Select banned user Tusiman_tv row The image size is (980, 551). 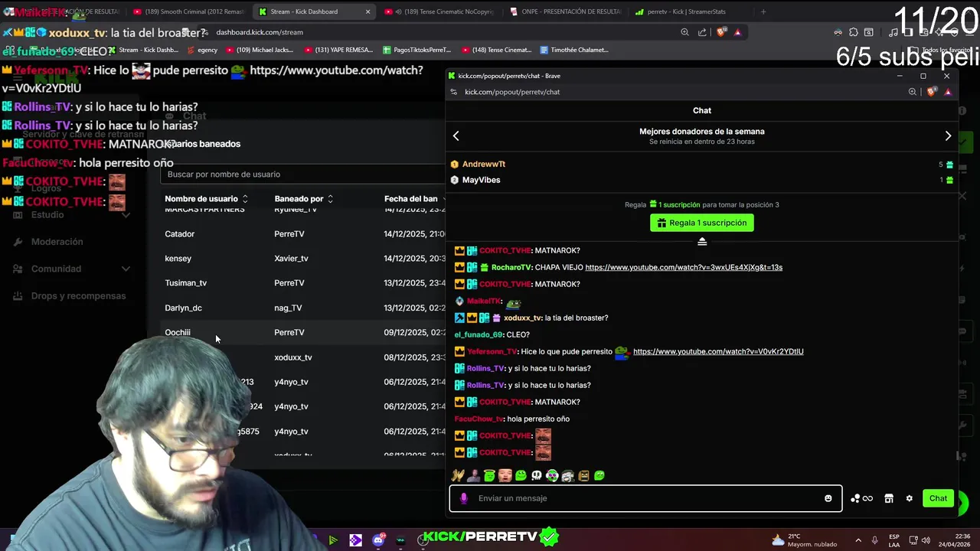coord(302,283)
